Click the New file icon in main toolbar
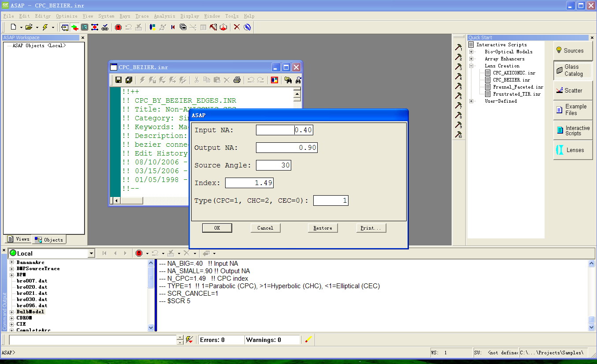 13,27
